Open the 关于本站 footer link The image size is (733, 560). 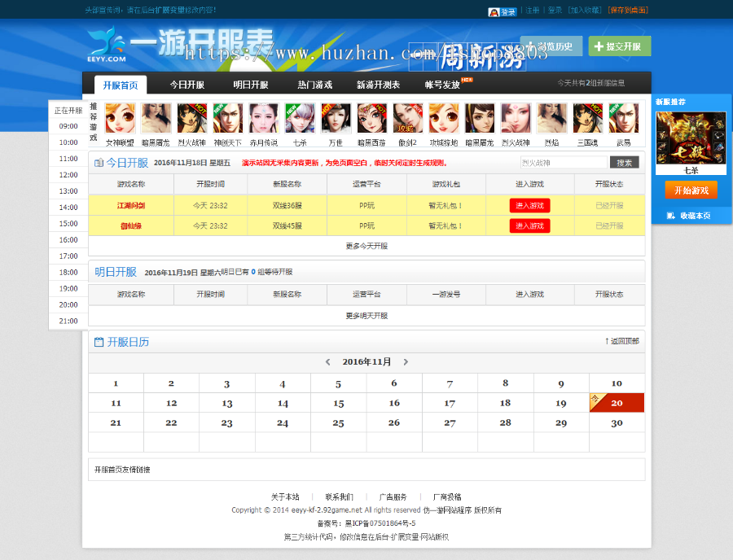[287, 496]
